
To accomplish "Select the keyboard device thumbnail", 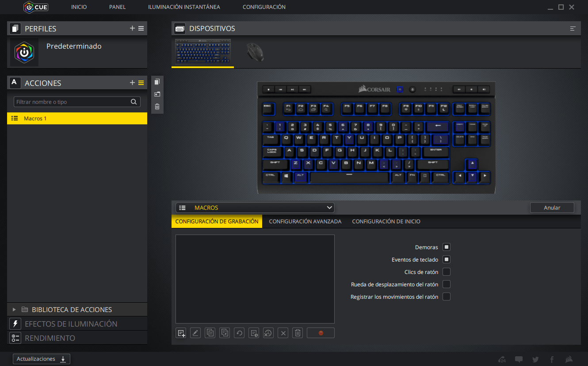I will pos(203,51).
